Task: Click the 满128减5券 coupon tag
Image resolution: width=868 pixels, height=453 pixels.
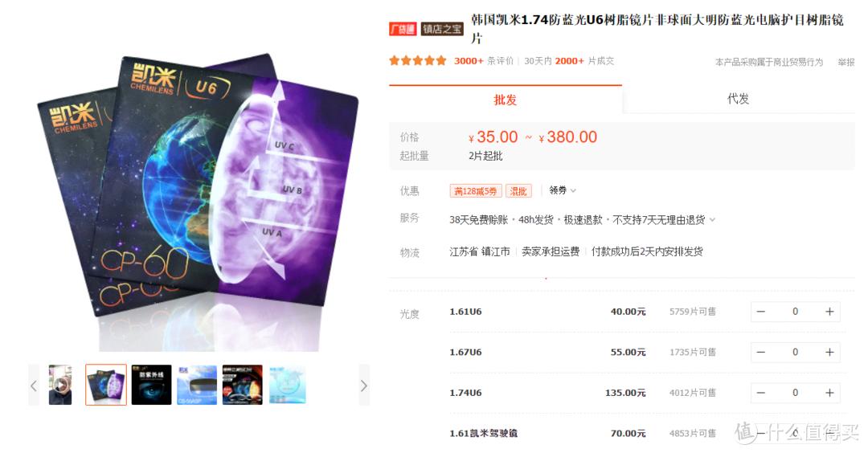Action: pos(476,191)
